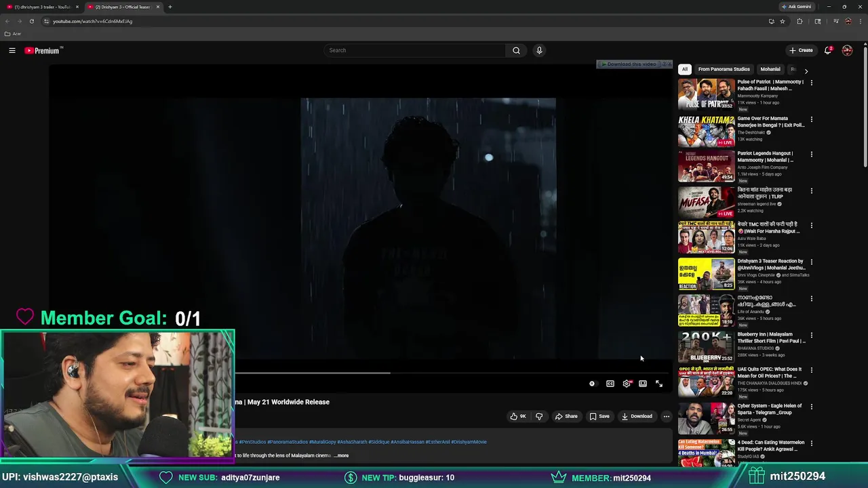Open Chrome profile avatar in toolbar
Screen dimensions: 868x488
click(x=848, y=21)
